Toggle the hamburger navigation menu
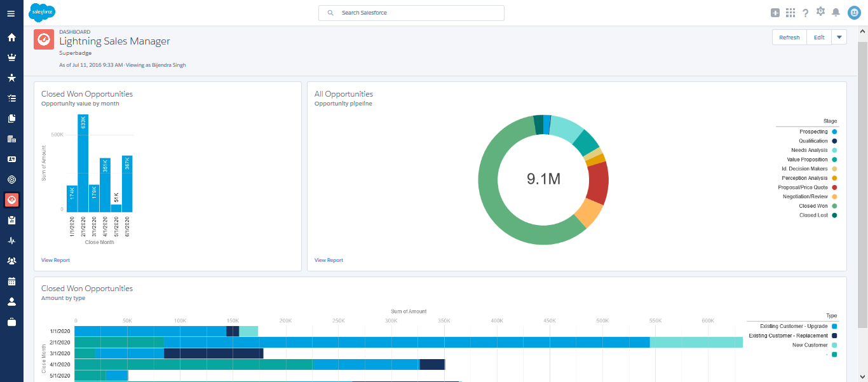 pyautogui.click(x=11, y=13)
